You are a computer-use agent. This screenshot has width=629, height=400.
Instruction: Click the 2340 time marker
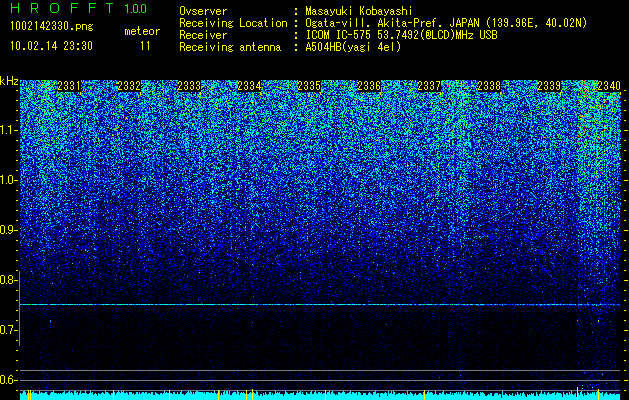609,86
